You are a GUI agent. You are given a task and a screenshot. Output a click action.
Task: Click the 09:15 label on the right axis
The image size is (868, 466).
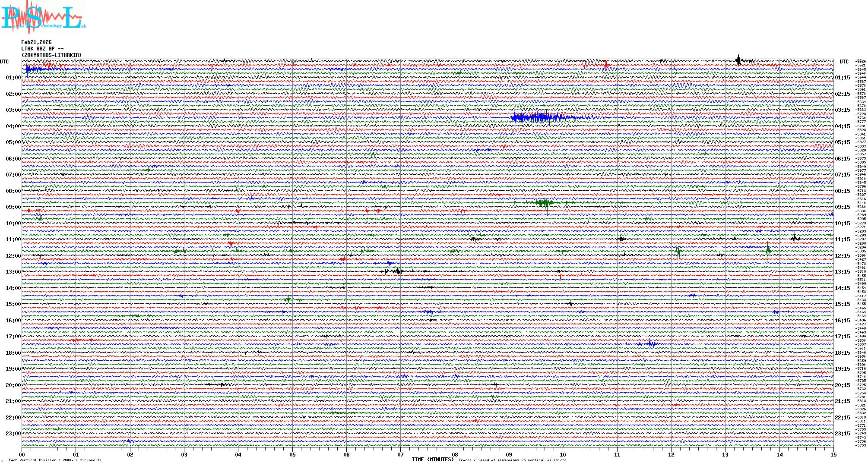[843, 207]
